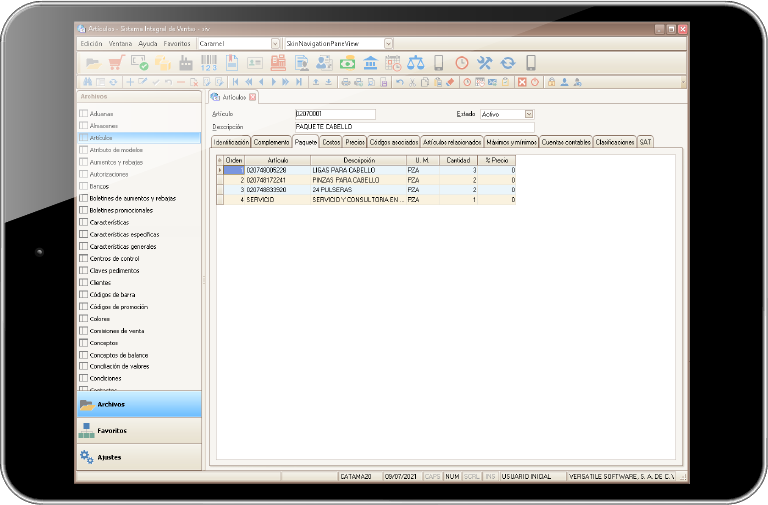The image size is (768, 505).
Task: Click the printer icon in second toolbar
Action: (x=346, y=82)
